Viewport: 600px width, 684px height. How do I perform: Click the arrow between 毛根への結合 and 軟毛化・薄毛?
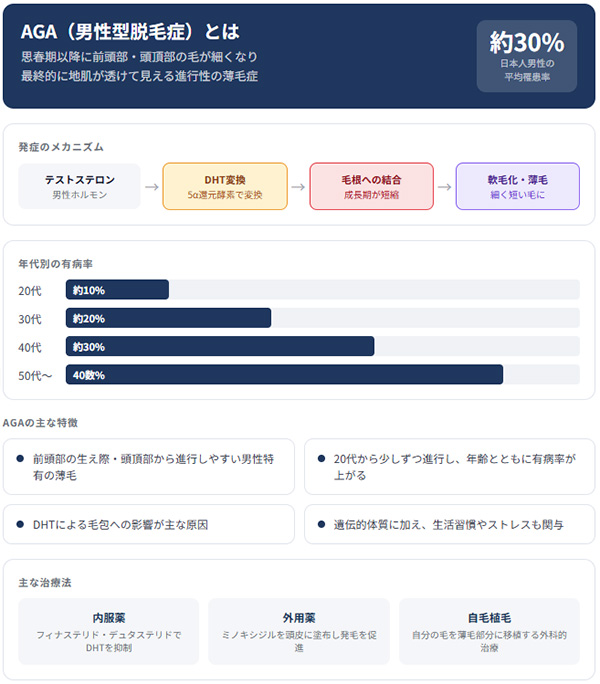point(444,186)
